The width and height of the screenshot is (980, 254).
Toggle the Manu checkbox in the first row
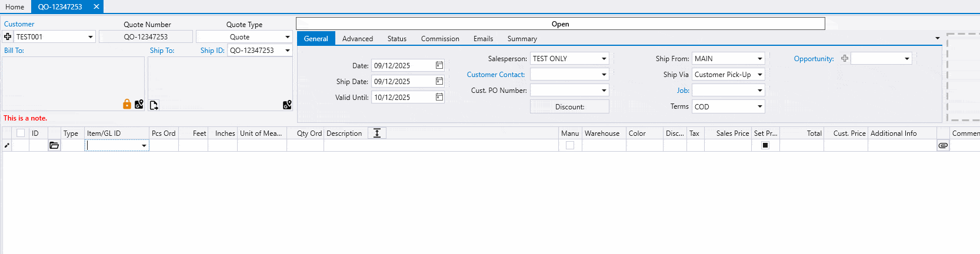point(570,145)
